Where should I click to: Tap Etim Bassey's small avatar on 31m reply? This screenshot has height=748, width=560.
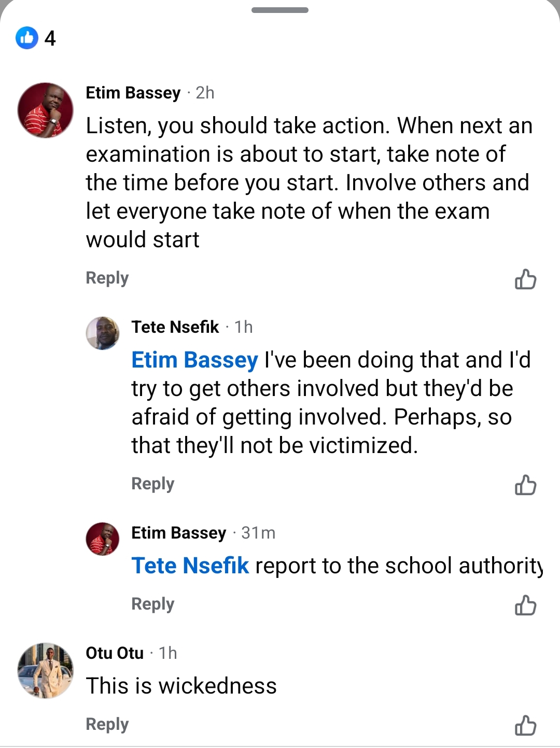(x=103, y=539)
